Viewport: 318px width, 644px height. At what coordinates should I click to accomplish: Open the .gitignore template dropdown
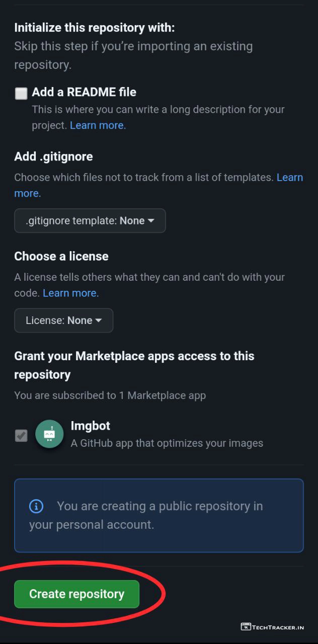[x=90, y=220]
